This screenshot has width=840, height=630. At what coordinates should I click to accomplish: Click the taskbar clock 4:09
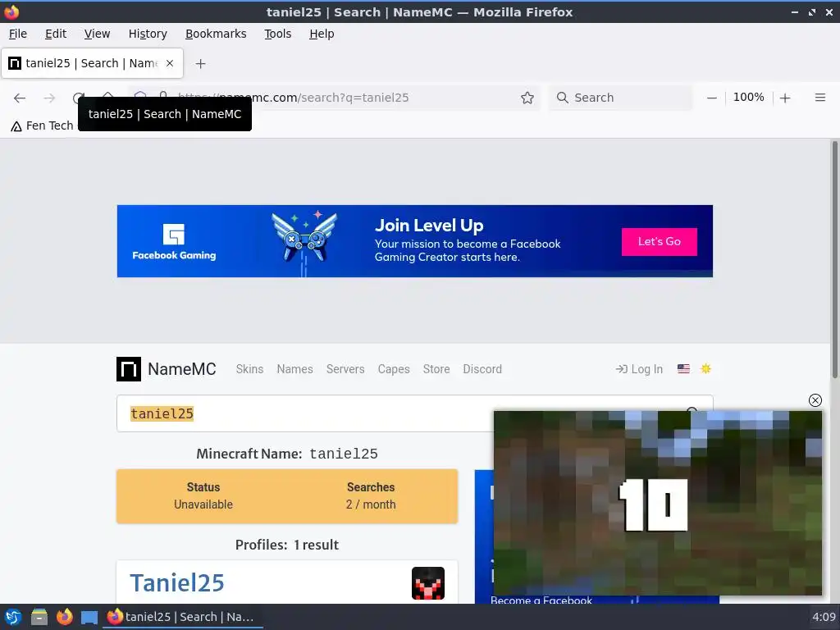tap(824, 617)
